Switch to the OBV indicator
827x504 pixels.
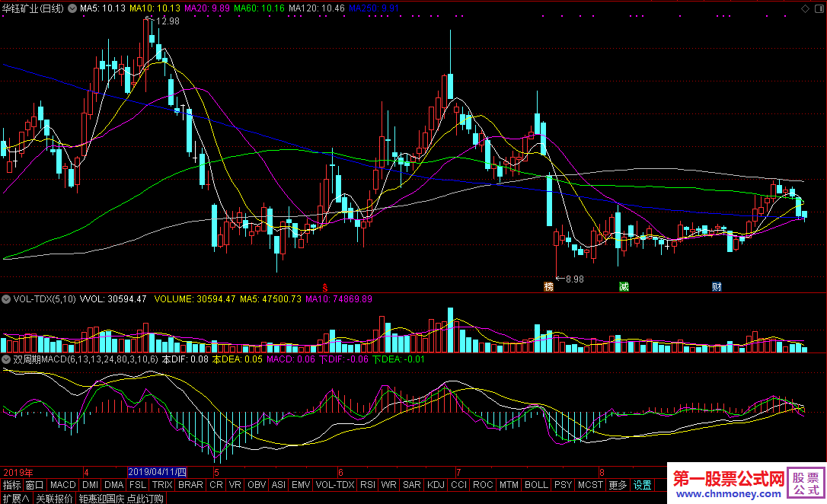(x=257, y=485)
